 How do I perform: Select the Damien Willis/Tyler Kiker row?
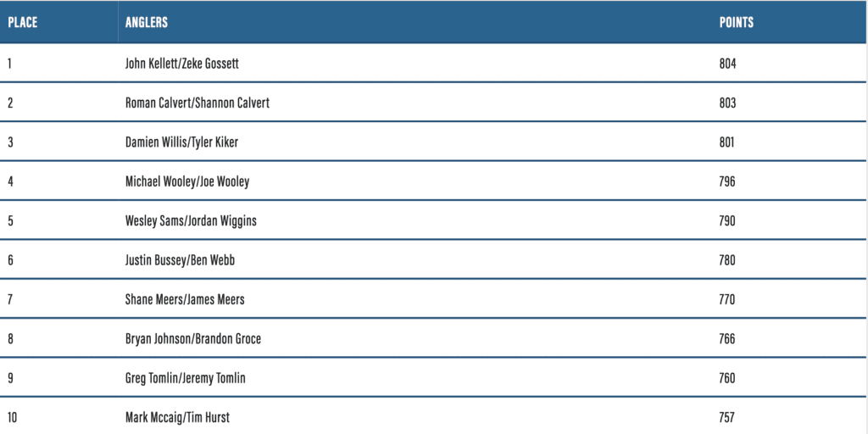pyautogui.click(x=181, y=142)
